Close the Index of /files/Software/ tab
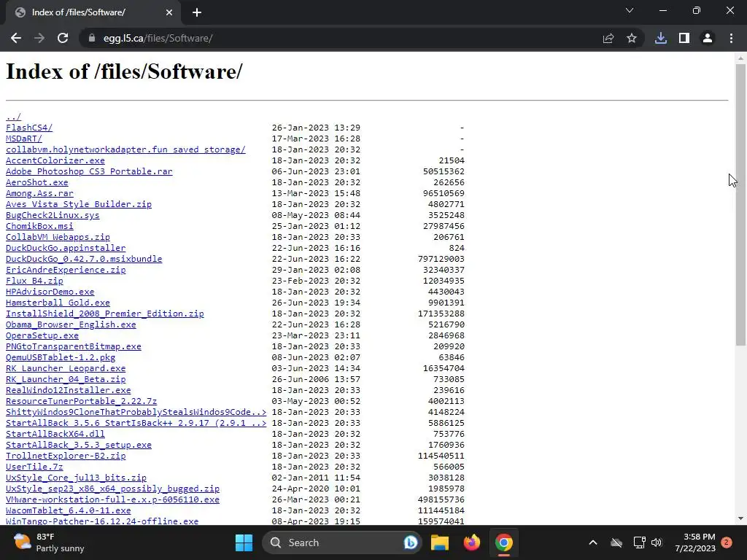Viewport: 747px width, 560px height. point(169,12)
